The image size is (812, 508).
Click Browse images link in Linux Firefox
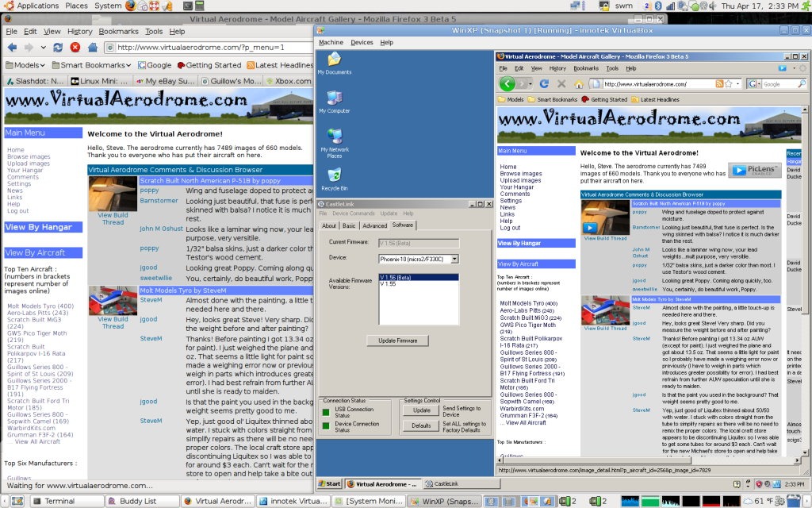[29, 156]
